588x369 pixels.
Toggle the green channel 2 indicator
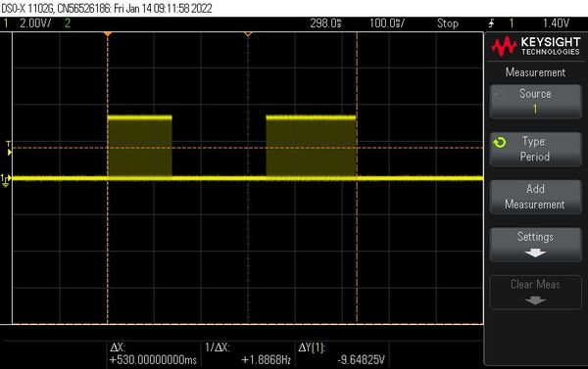point(68,23)
